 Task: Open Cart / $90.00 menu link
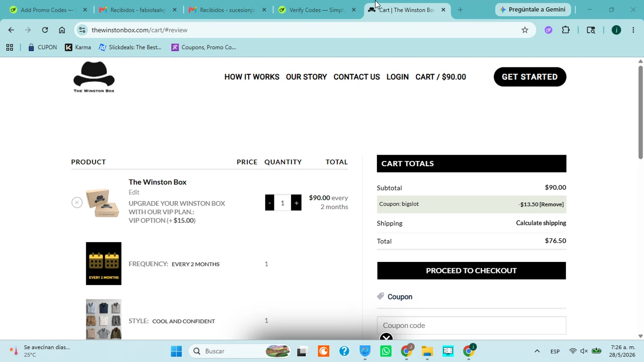(440, 77)
